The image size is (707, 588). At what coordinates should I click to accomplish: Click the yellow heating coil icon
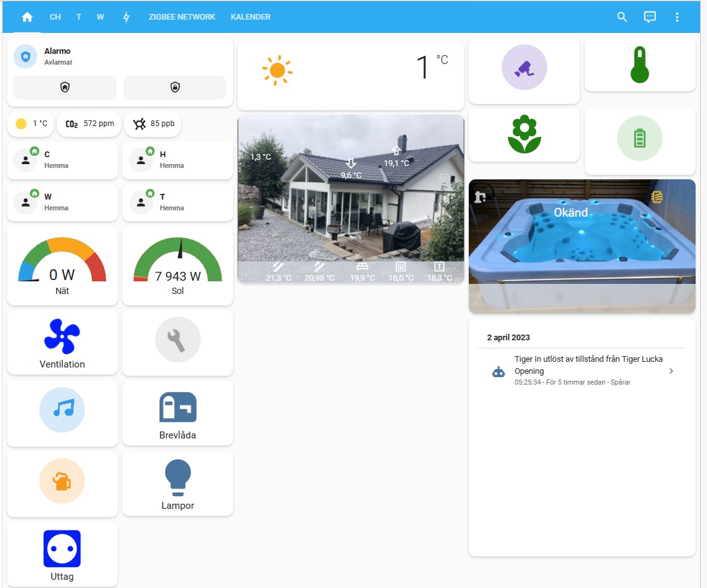[657, 196]
